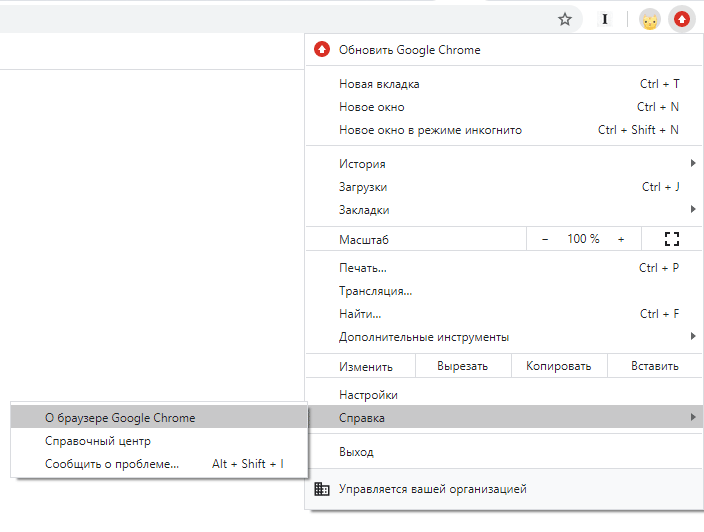This screenshot has height=532, width=704.
Task: Click the red Chrome update menu button
Action: [682, 19]
